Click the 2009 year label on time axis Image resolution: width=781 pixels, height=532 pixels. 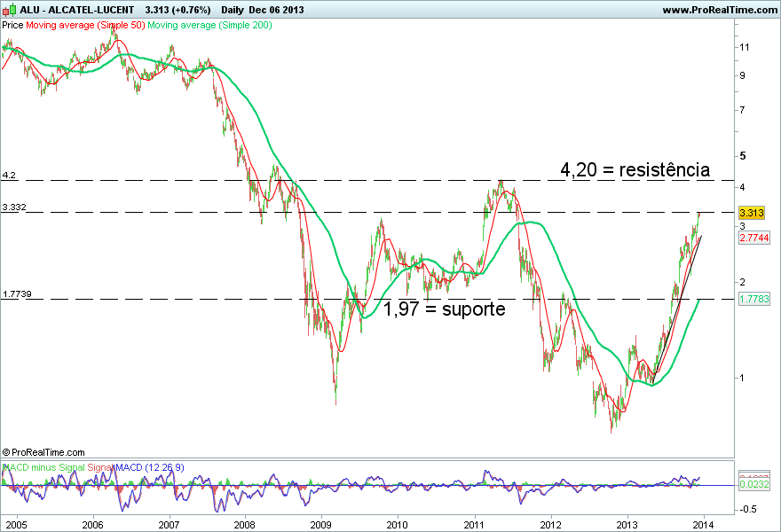320,525
